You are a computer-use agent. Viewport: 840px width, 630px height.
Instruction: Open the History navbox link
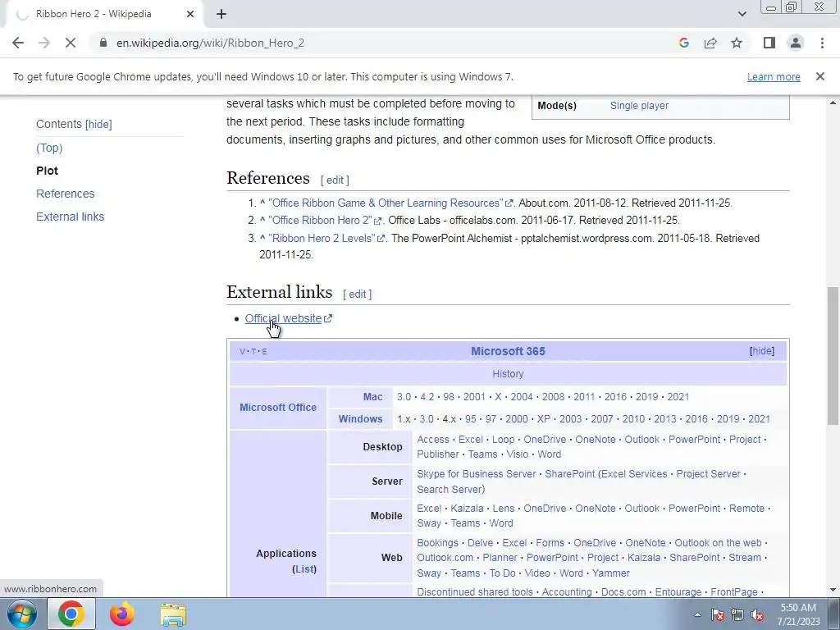click(x=508, y=374)
